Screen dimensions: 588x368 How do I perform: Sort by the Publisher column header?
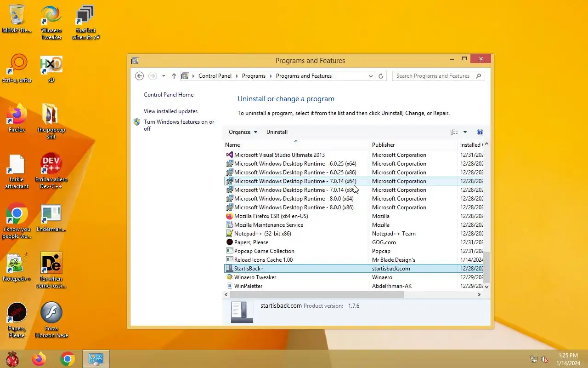coord(413,144)
